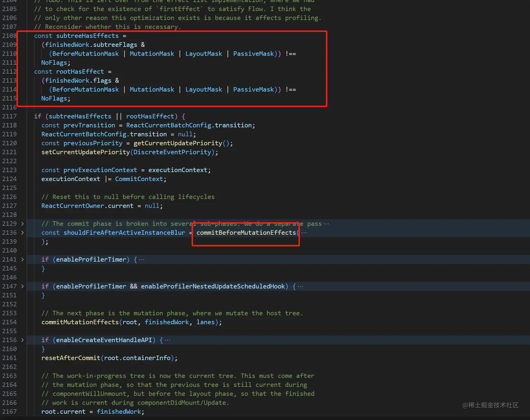Unfold the collapsed code at line 2136
Screen dimensions: 530x420
pyautogui.click(x=22, y=233)
